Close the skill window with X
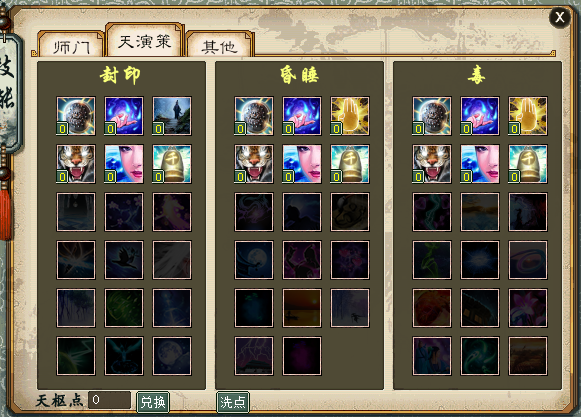This screenshot has height=417, width=581. (x=560, y=17)
